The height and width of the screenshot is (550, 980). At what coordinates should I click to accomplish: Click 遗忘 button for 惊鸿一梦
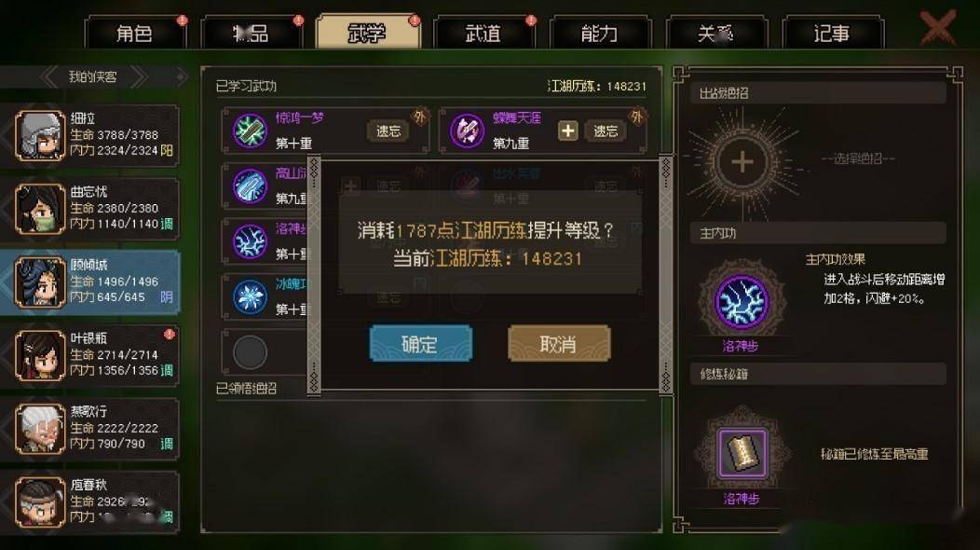[x=388, y=131]
